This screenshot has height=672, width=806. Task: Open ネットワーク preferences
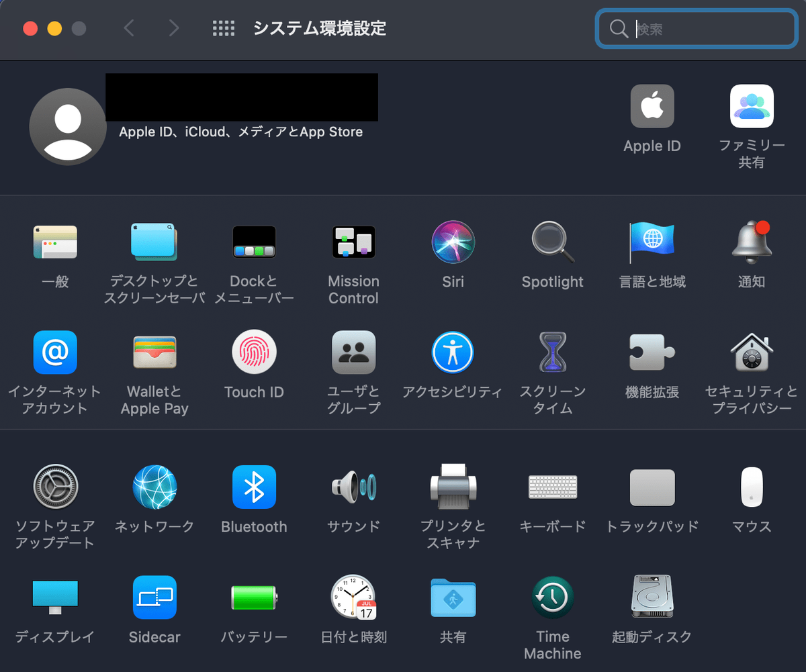pos(154,487)
